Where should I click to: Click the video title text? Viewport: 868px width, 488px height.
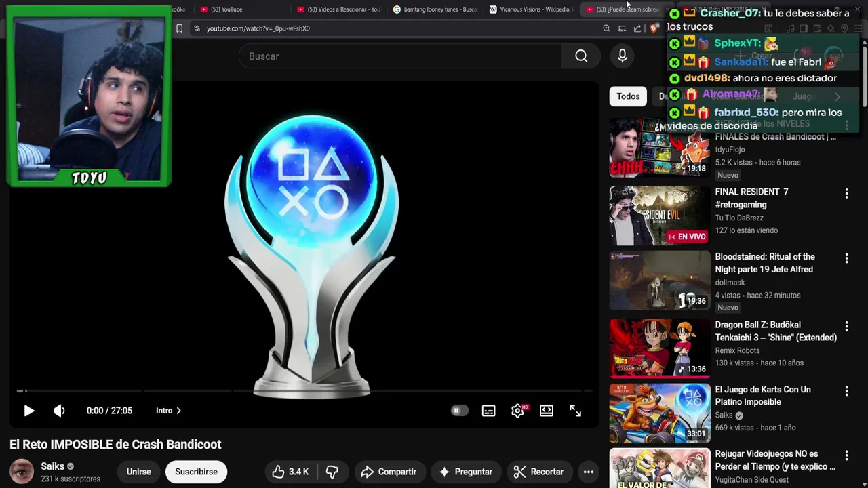coord(115,445)
